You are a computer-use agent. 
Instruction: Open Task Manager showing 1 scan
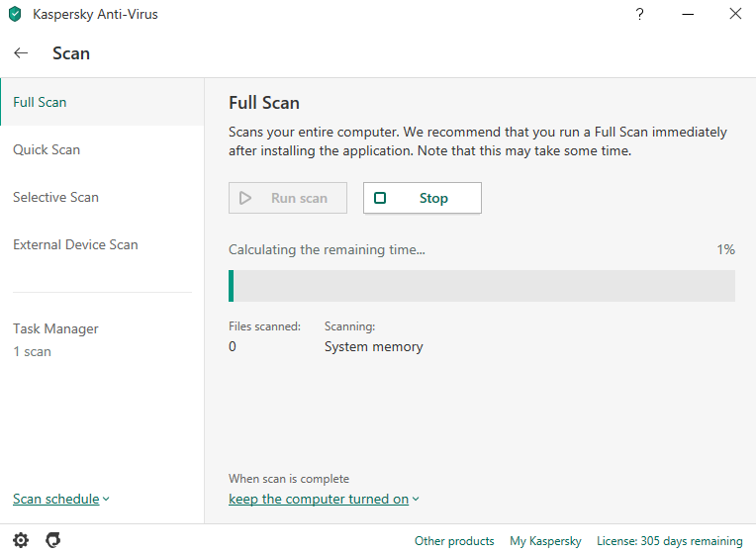point(55,339)
